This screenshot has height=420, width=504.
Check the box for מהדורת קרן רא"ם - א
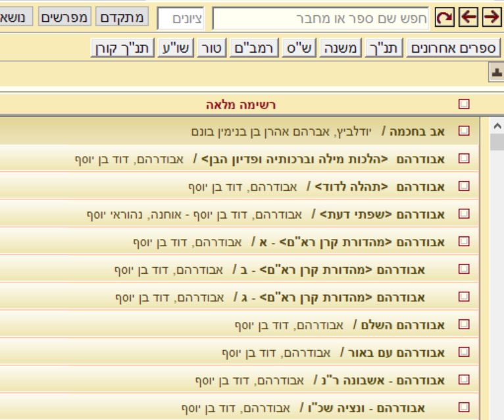point(464,241)
